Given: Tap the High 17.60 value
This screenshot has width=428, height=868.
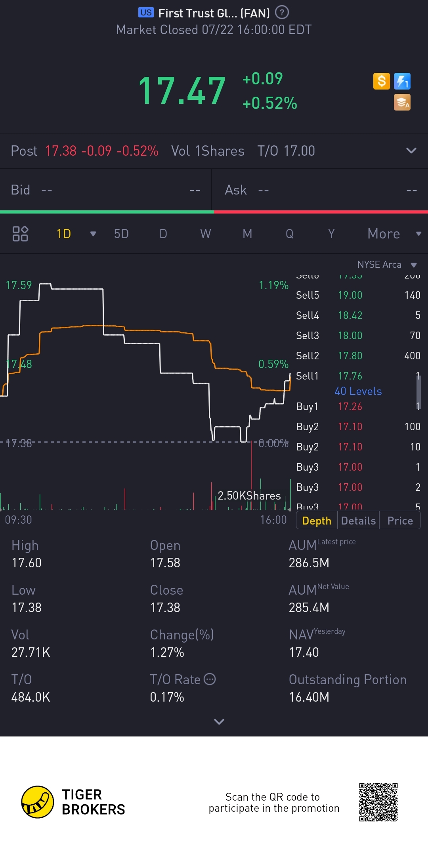Looking at the screenshot, I should 27,563.
